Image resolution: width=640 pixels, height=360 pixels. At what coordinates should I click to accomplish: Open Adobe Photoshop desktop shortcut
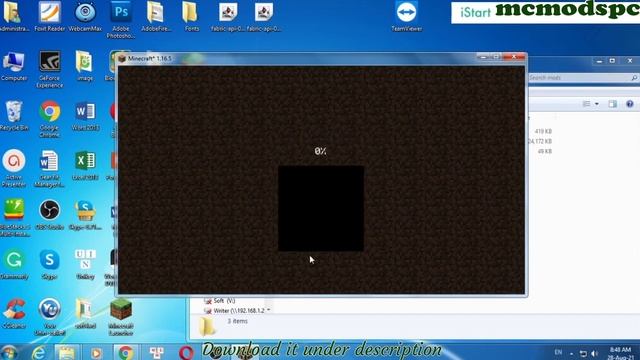[x=121, y=20]
